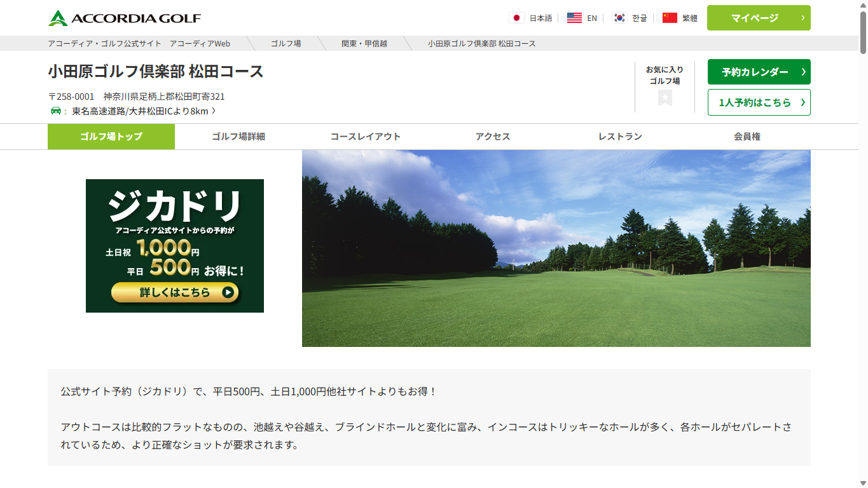868x488 pixels.
Task: Click the golf course fairway photo
Action: click(556, 248)
